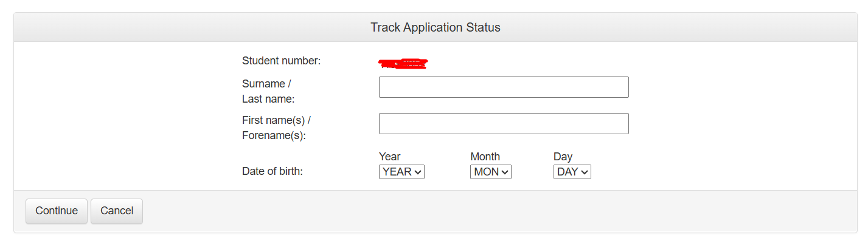The height and width of the screenshot is (252, 868).
Task: Click the "Day" heading above the dropdown
Action: tap(563, 157)
